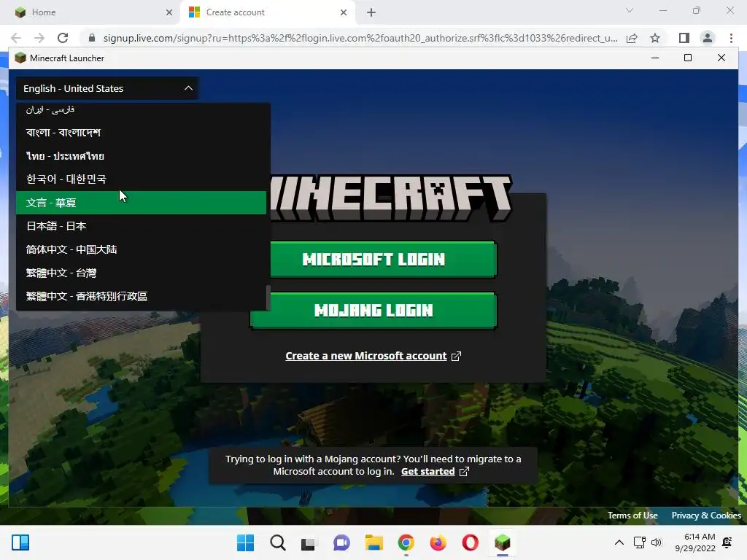The image size is (747, 560).
Task: Select the 简体中文 - 中国大陆 language option
Action: (x=141, y=249)
